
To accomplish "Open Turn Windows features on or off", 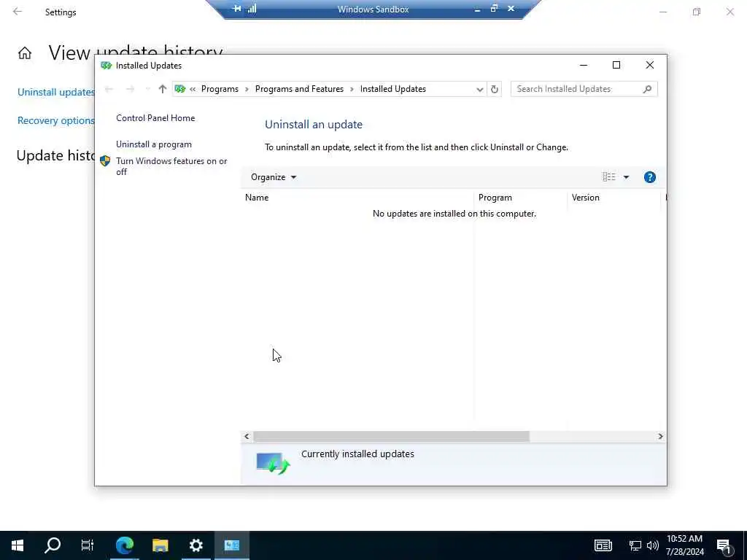I will click(x=171, y=166).
